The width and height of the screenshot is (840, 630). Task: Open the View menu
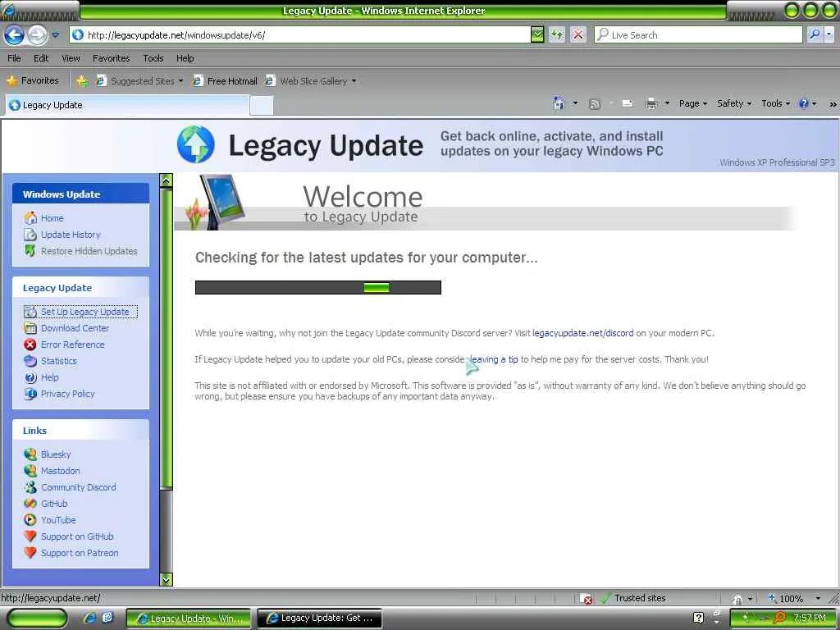coord(71,58)
